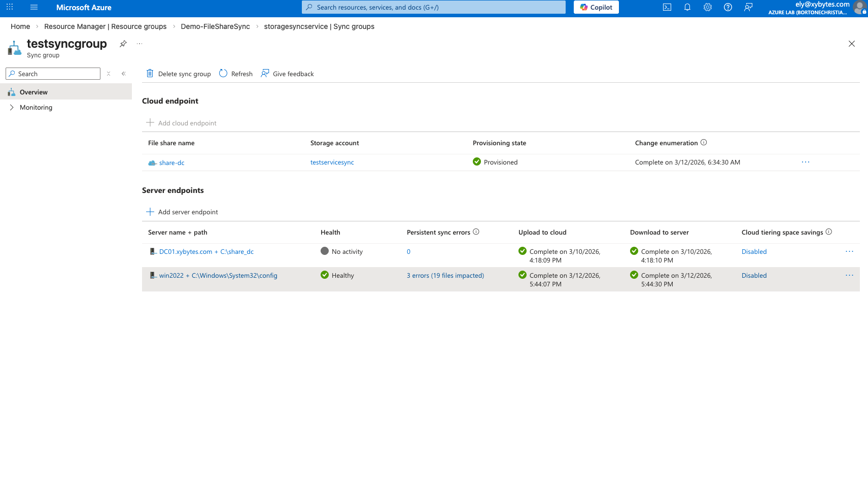Open the Persistent sync errors info icon
Screen dimensions: 868x490
(x=476, y=232)
